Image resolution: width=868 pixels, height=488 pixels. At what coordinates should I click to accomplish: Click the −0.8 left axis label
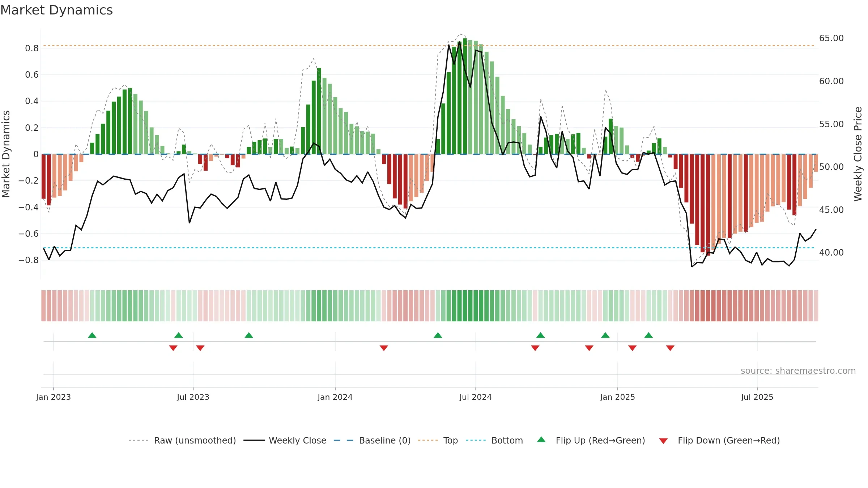point(29,260)
